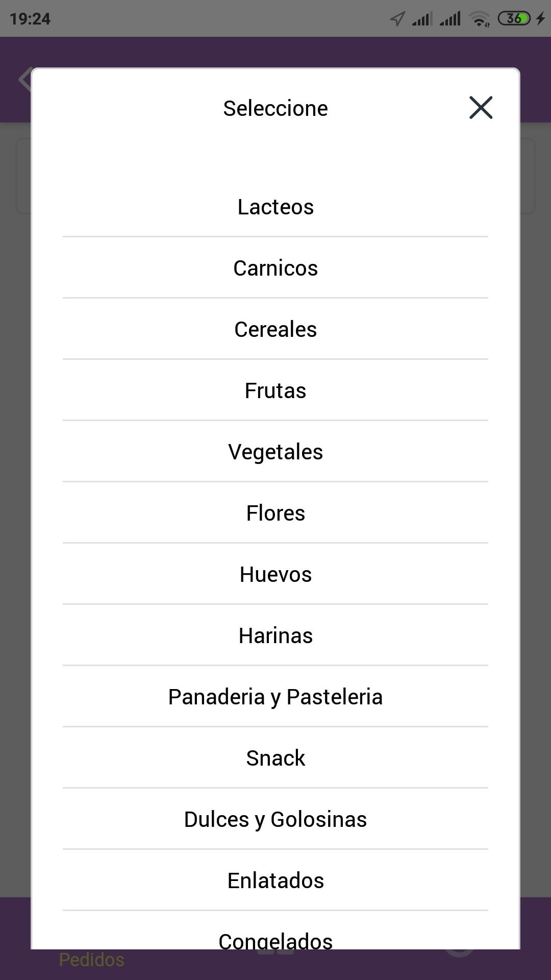Select Panaderia y Pasteleria
This screenshot has height=980, width=551.
[x=275, y=697]
